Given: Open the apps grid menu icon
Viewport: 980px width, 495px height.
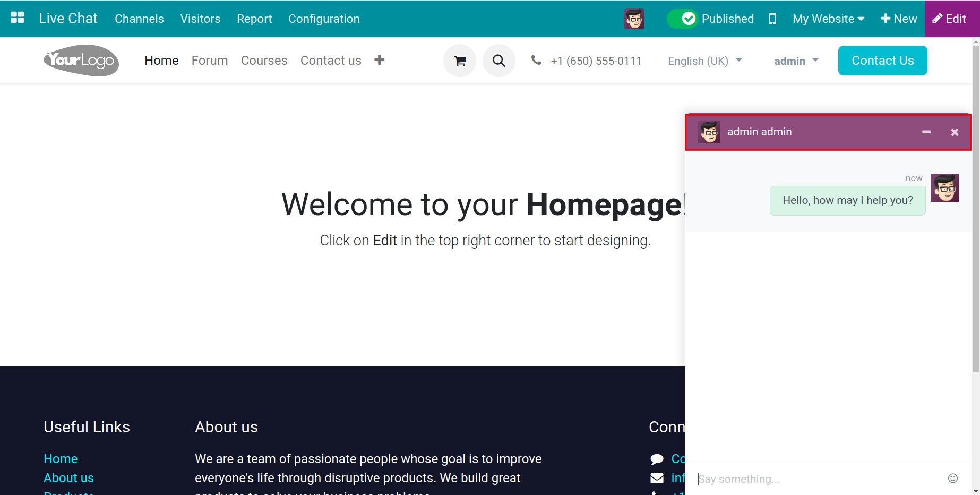Looking at the screenshot, I should tap(18, 18).
